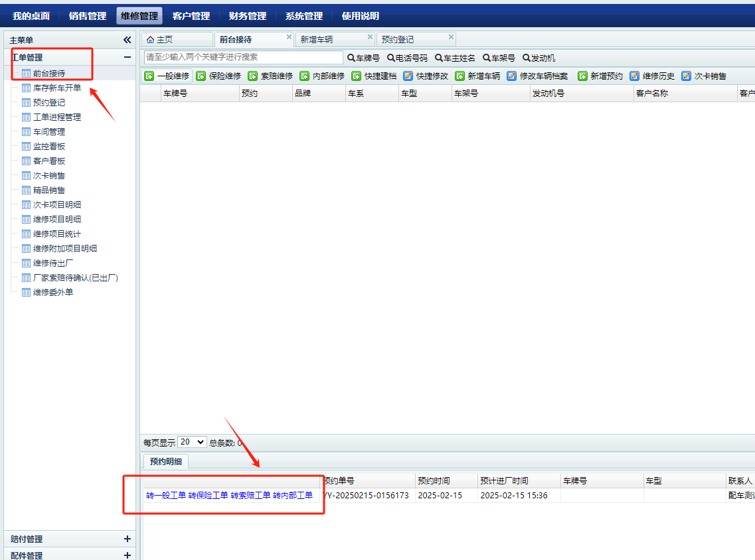Collapse the 主菜单 sidebar panel

pos(127,40)
